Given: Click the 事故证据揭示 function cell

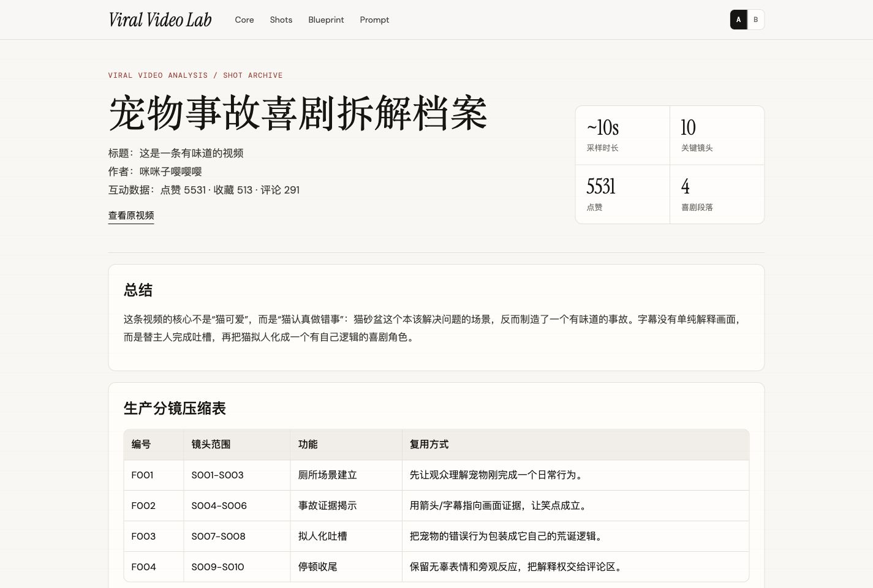Looking at the screenshot, I should [346, 506].
